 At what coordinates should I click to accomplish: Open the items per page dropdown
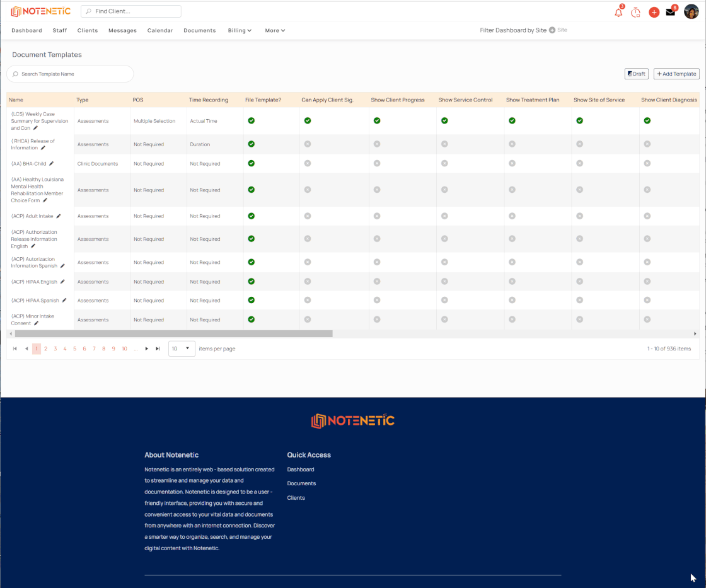[x=182, y=349]
